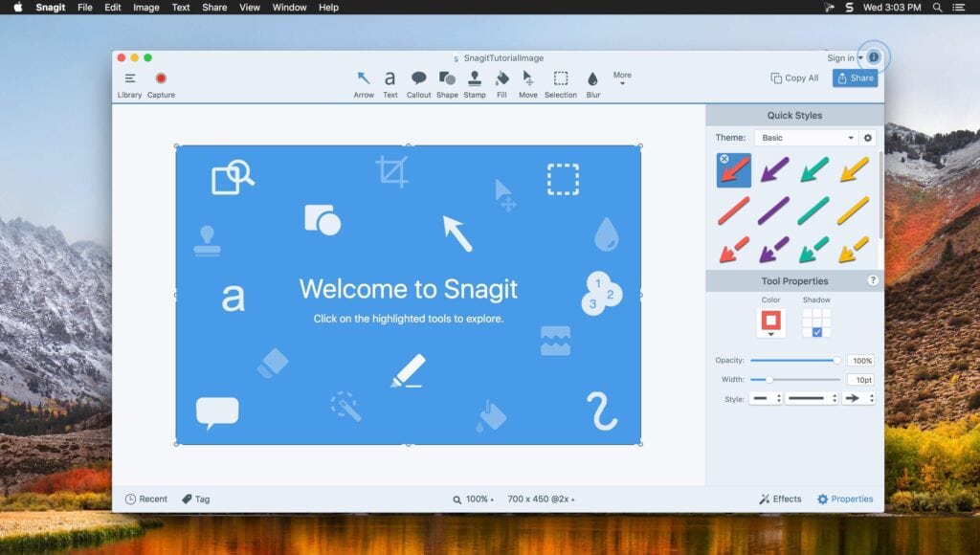Click the Welcome to Snagit canvas image
The width and height of the screenshot is (980, 555).
(x=408, y=295)
